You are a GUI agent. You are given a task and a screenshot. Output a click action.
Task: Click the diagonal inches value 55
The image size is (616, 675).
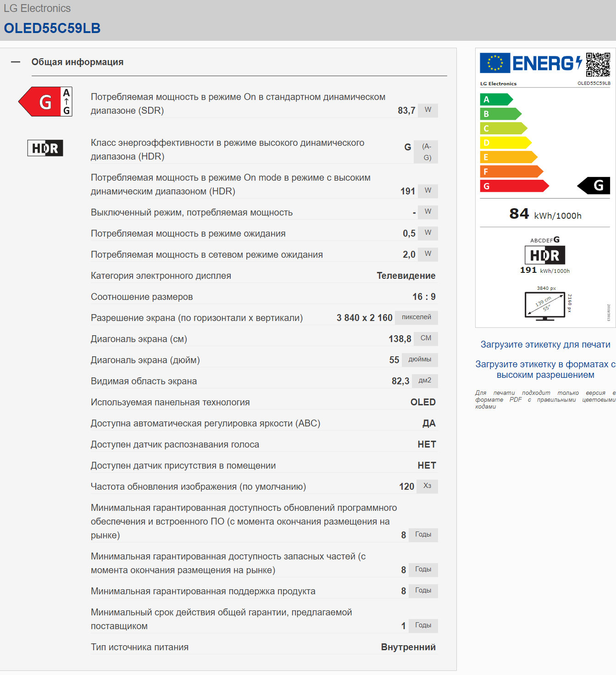(394, 360)
